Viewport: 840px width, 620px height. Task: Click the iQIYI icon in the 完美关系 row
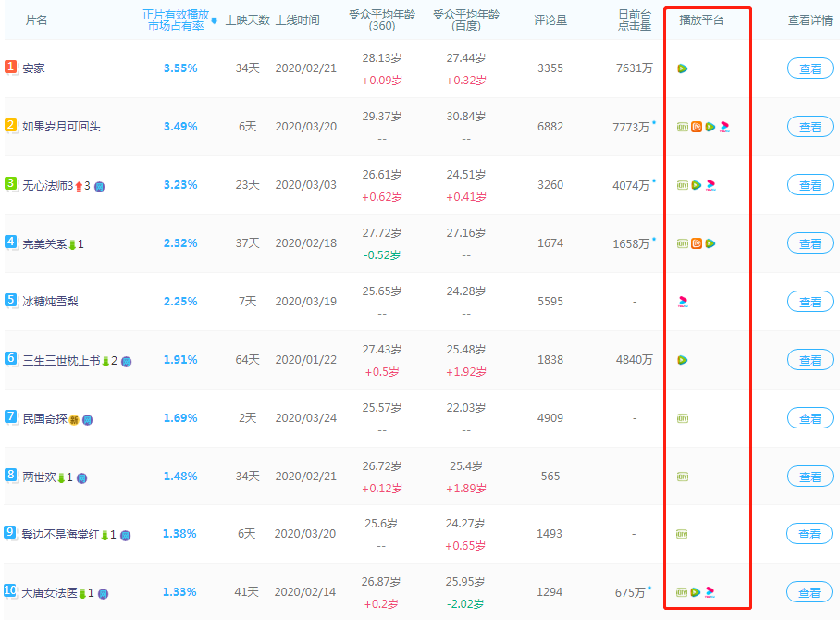683,243
